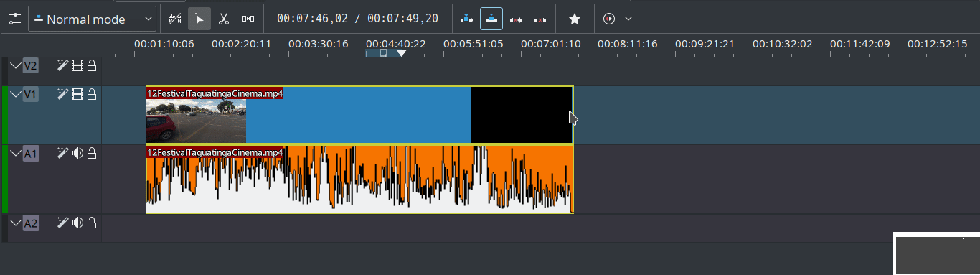
Task: Collapse the A1 track chevron
Action: [16, 152]
